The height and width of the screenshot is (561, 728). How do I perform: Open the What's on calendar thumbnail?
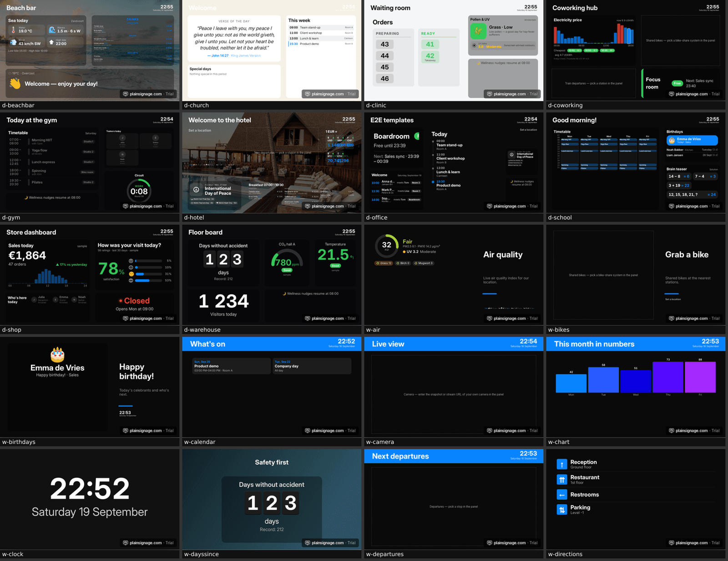point(272,387)
